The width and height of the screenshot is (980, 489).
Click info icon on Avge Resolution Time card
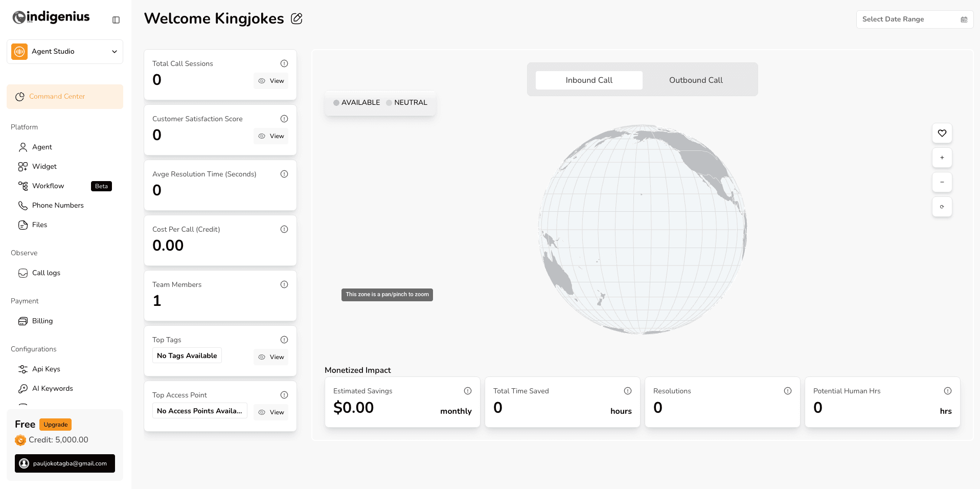pyautogui.click(x=284, y=174)
